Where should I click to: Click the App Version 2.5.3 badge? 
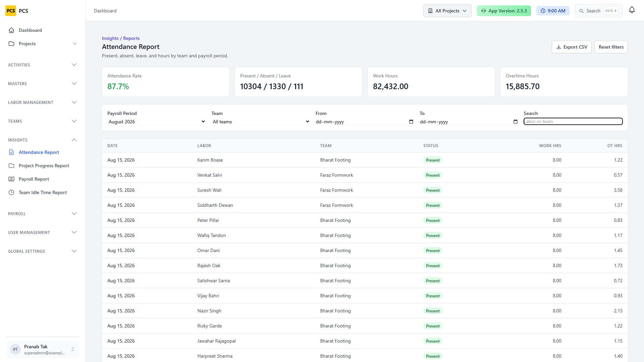click(x=504, y=11)
